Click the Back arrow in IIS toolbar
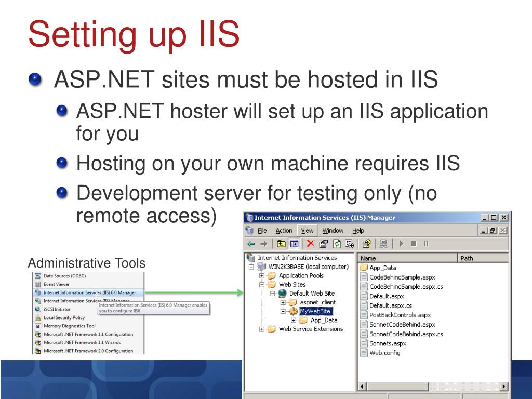The image size is (532, 399). coord(251,244)
